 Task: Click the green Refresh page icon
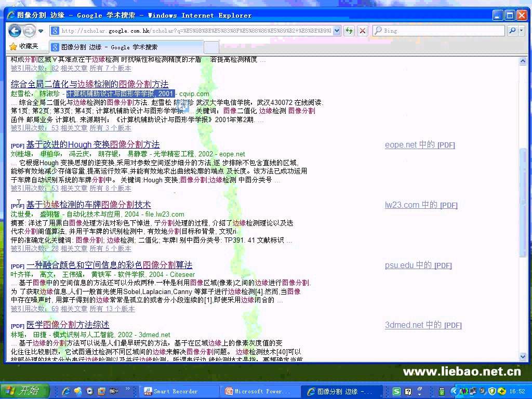tap(349, 31)
